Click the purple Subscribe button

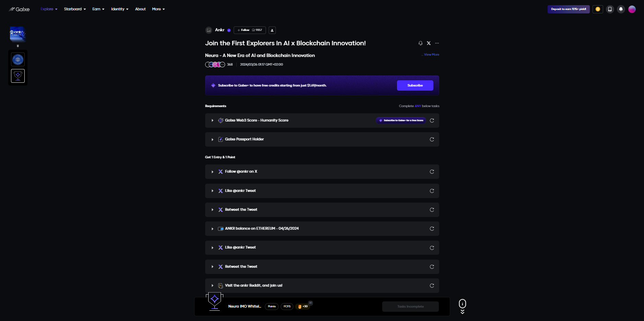click(x=415, y=85)
